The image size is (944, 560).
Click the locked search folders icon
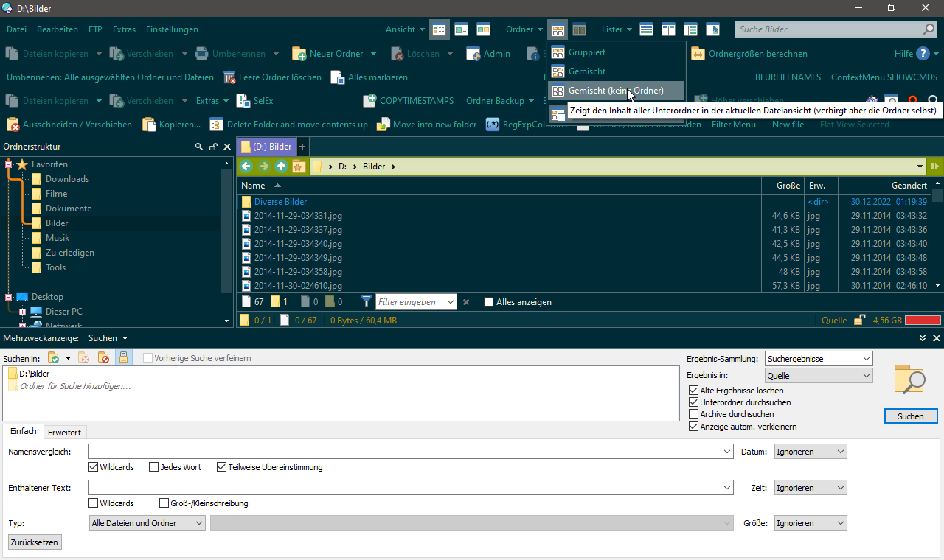pos(123,358)
